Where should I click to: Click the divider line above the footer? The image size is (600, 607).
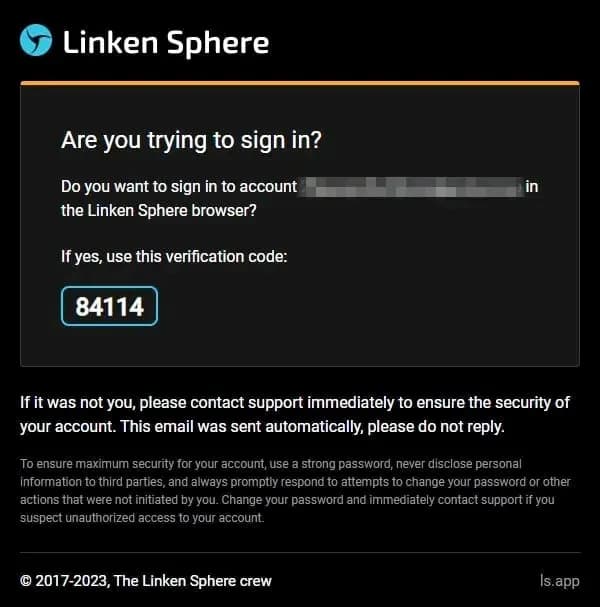tap(300, 552)
